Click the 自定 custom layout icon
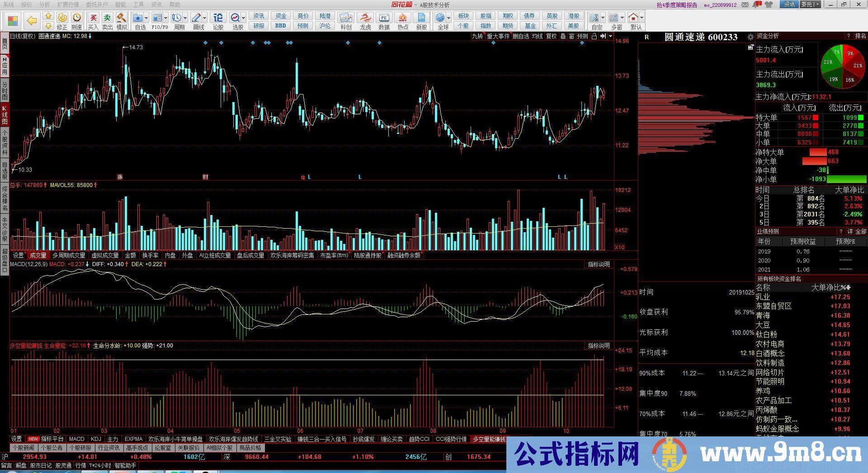868x473 pixels. (x=595, y=18)
